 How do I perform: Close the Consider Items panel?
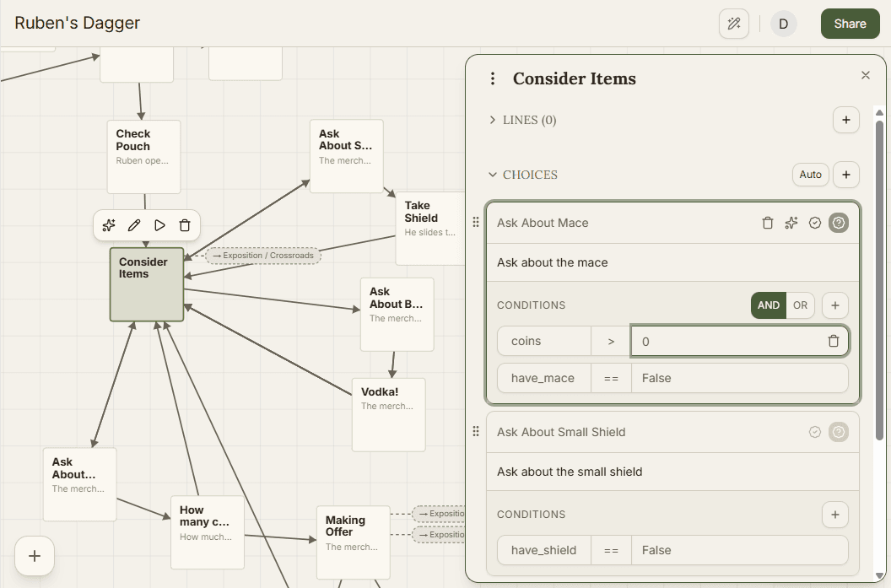(x=866, y=75)
